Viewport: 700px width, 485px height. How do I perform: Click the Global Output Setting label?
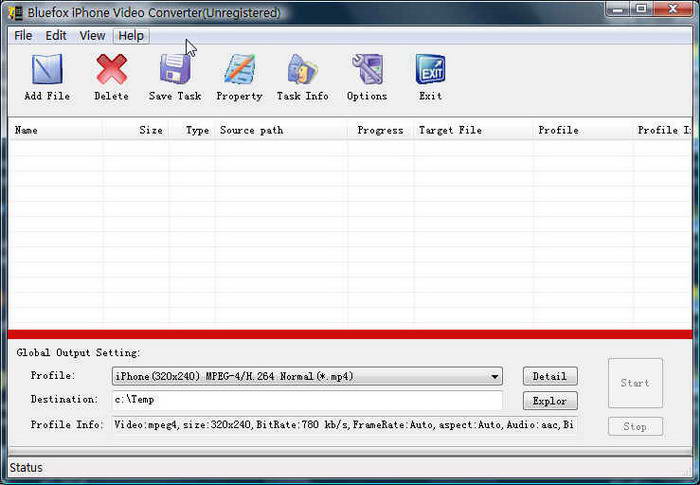pos(78,353)
